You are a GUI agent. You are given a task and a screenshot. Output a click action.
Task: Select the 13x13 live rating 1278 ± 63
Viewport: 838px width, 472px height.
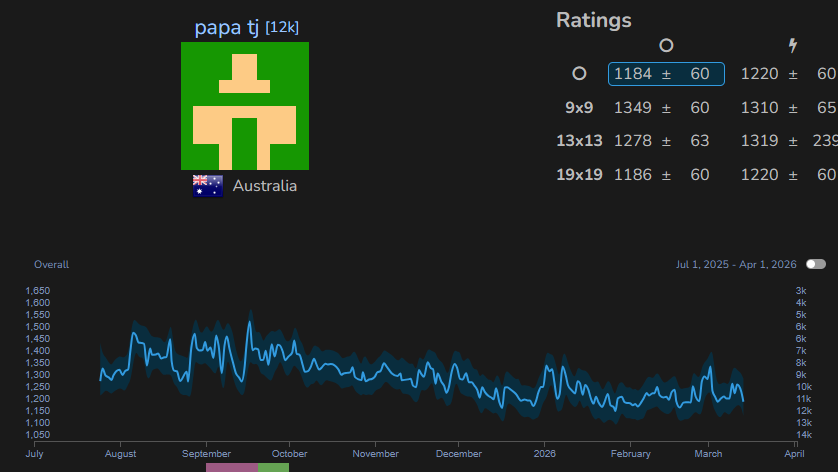[x=661, y=141]
